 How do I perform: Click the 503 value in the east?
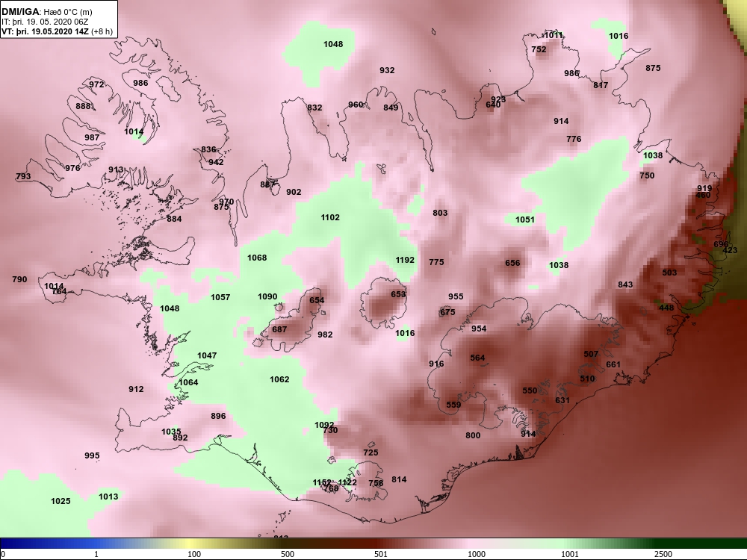(669, 273)
